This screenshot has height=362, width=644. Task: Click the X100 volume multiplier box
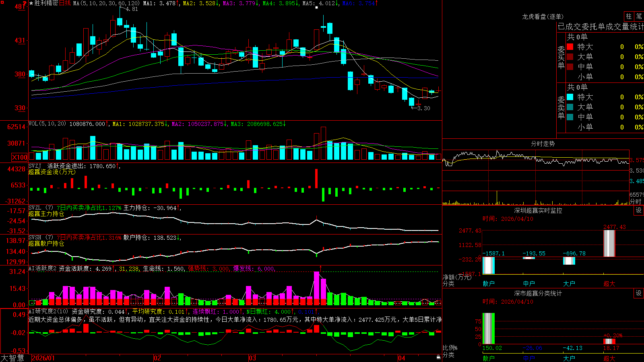click(x=20, y=157)
